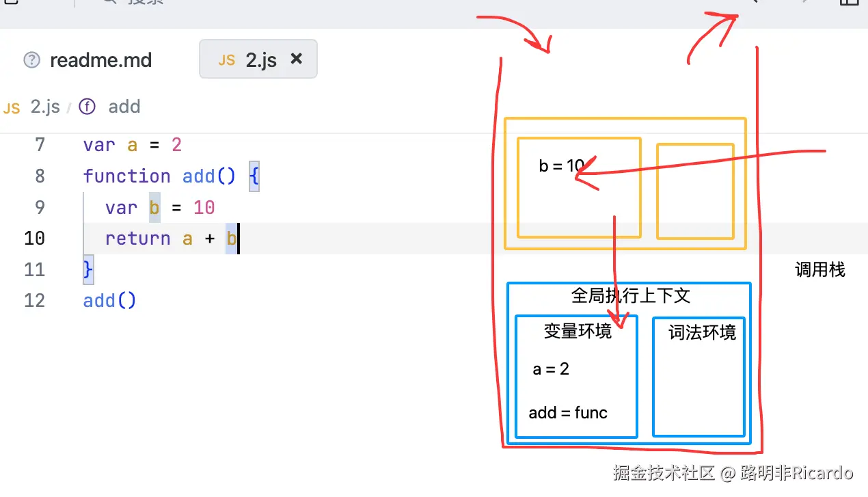Click the value 10 on line 9
Image resolution: width=868 pixels, height=497 pixels.
tap(204, 208)
